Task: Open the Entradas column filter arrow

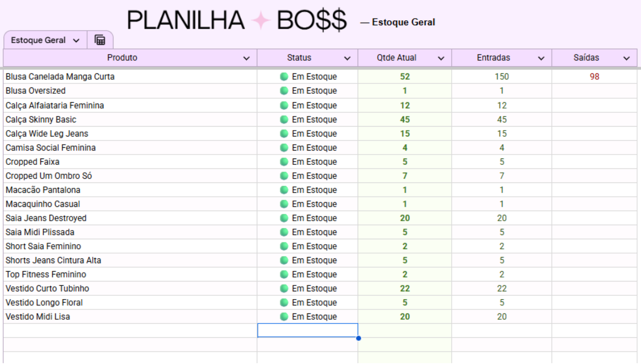Action: (541, 58)
